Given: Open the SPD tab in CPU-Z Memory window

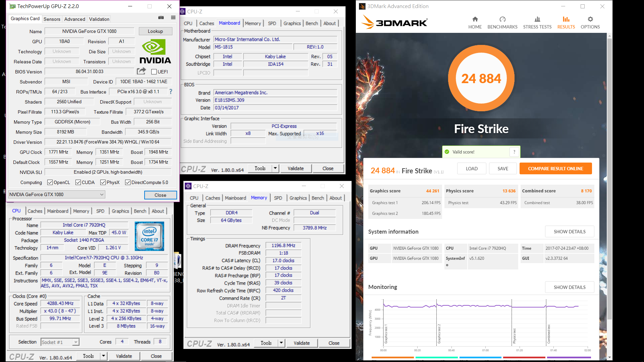Looking at the screenshot, I should [278, 198].
